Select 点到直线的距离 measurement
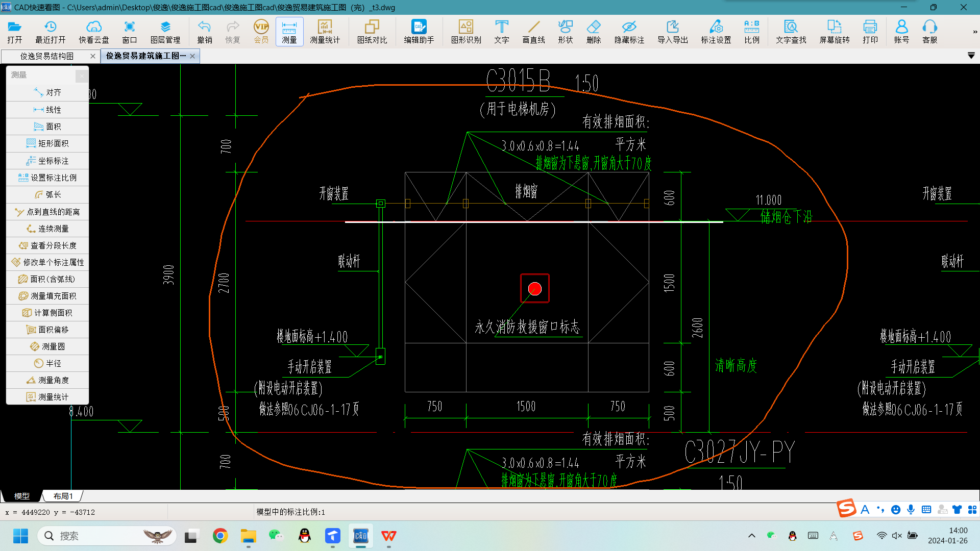Viewport: 980px width, 551px height. click(x=47, y=212)
